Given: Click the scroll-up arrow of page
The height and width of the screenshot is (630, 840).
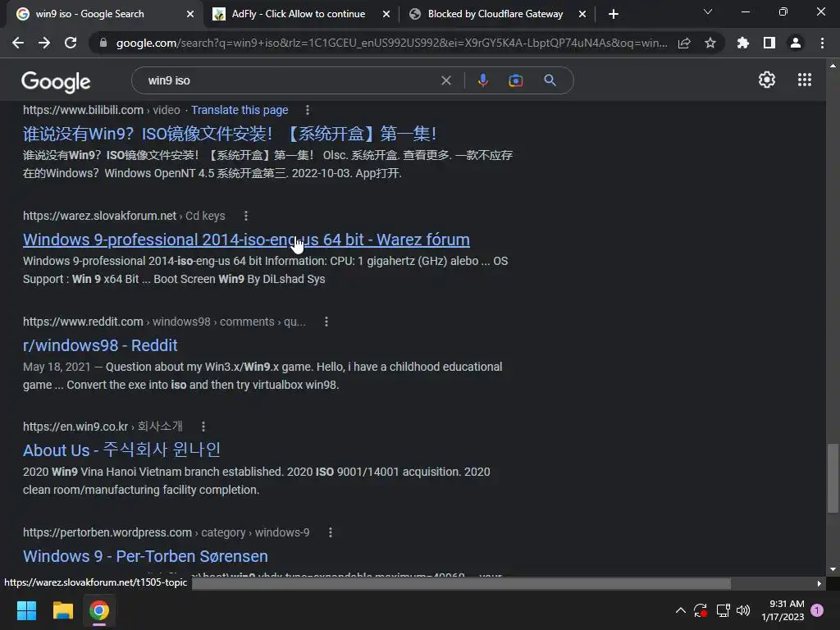Looking at the screenshot, I should coord(833,66).
